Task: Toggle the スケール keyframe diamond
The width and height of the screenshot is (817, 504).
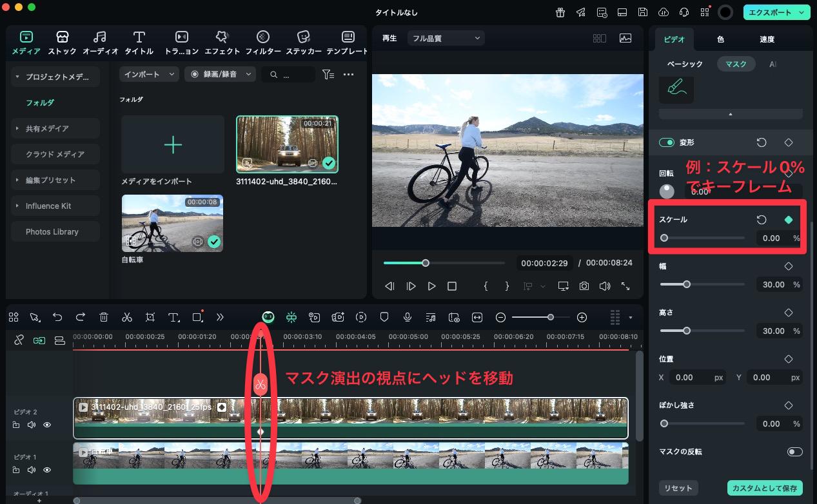Action: point(788,220)
